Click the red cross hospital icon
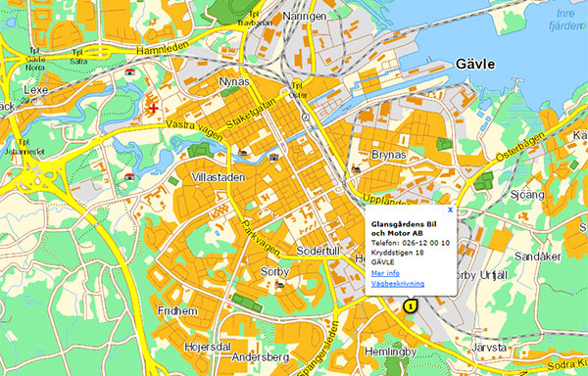The height and width of the screenshot is (376, 588). pos(154,109)
